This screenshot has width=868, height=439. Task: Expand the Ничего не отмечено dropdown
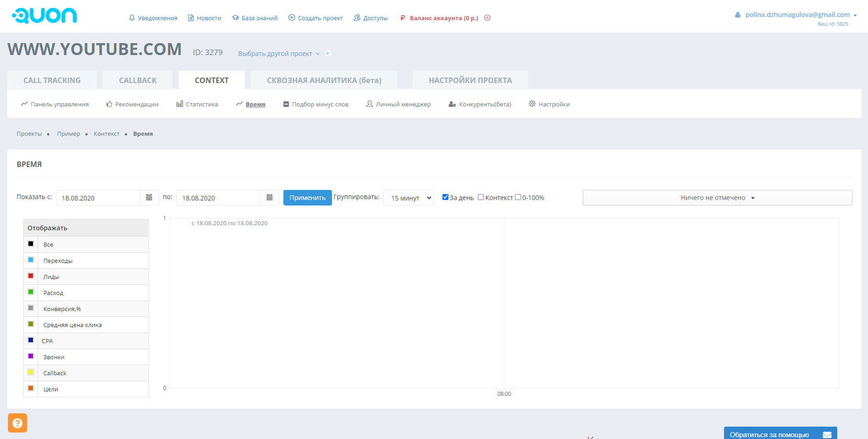coord(717,198)
